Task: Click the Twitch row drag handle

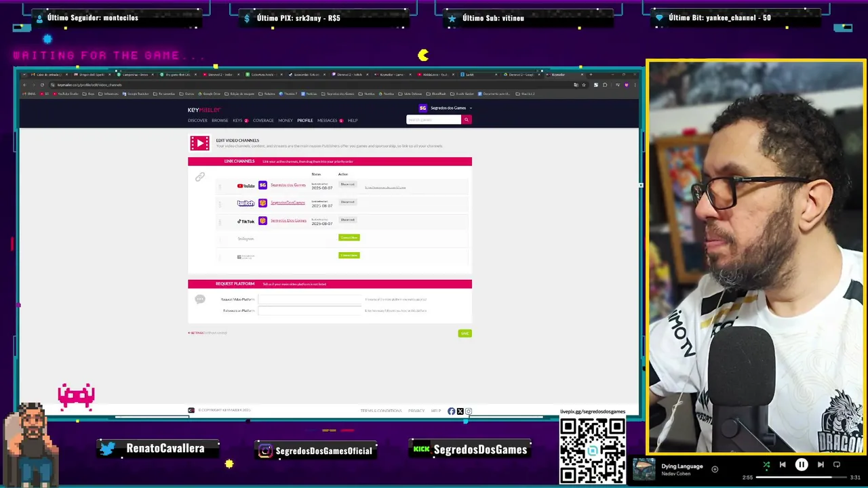Action: 220,203
